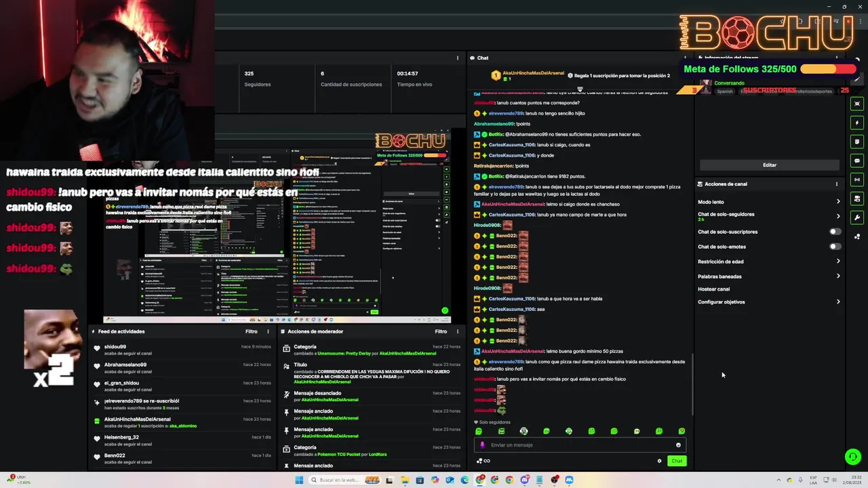Toggle Chat de solo-emotes switch
The image size is (868, 488).
[x=835, y=247]
